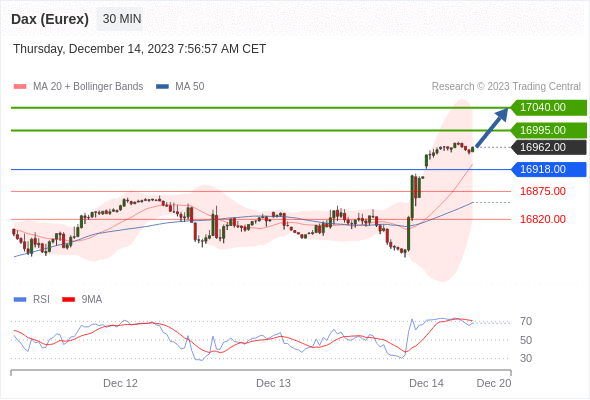This screenshot has height=400, width=590.
Task: Click the Dec 13 date axis label
Action: click(273, 383)
